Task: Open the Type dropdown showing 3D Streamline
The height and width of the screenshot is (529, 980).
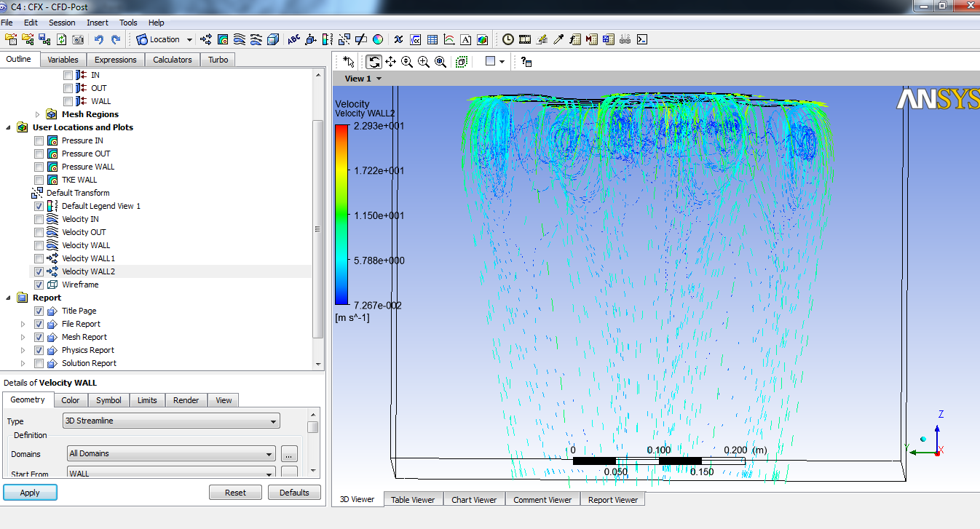Action: pyautogui.click(x=171, y=421)
